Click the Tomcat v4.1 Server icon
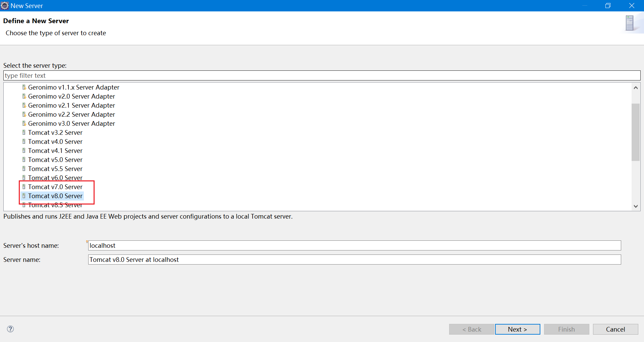 [24, 151]
